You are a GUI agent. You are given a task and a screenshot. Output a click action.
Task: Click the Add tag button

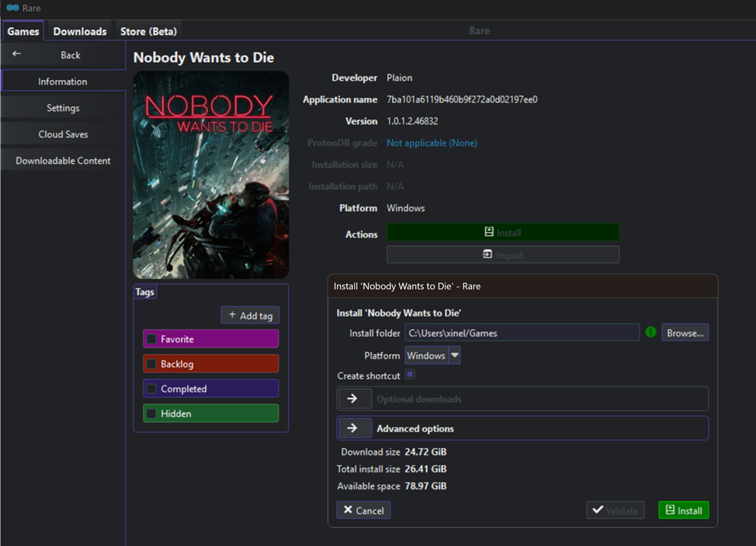click(x=250, y=315)
